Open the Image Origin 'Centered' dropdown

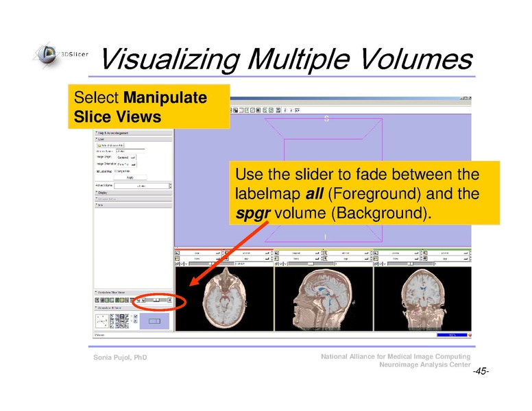[126, 158]
